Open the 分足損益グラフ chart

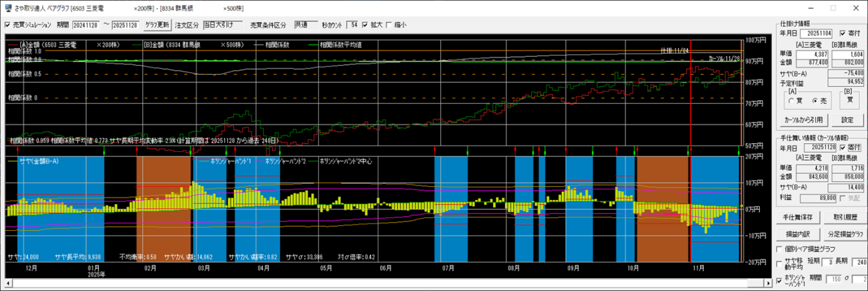845,234
